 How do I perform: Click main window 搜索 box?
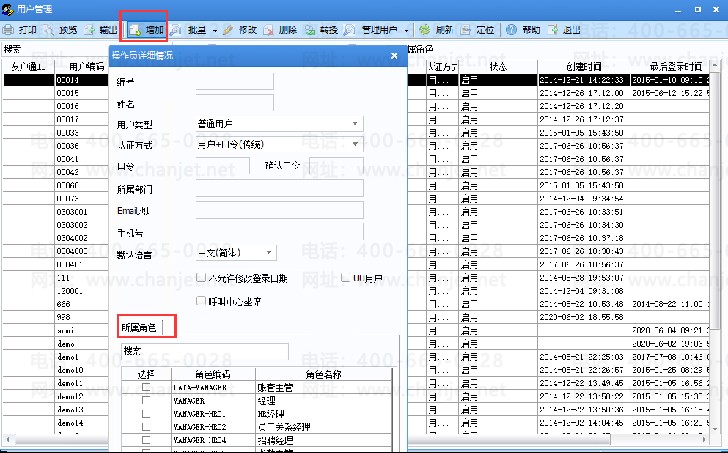[55, 49]
